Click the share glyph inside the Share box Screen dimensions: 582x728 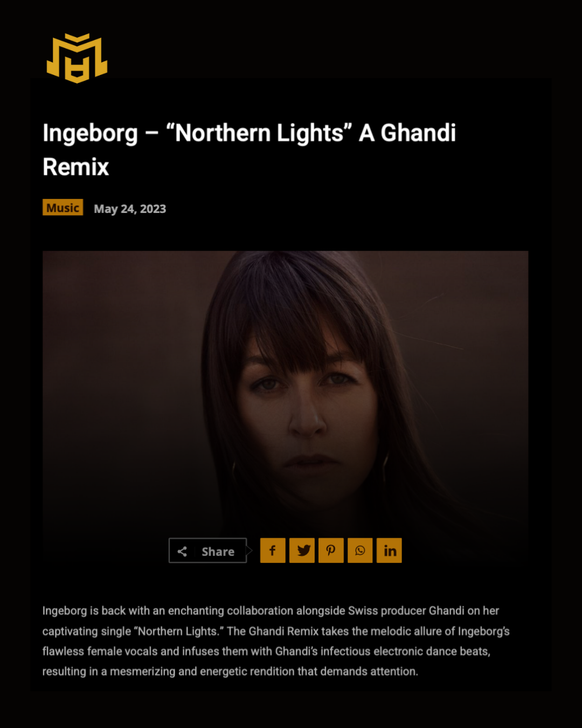click(x=182, y=551)
